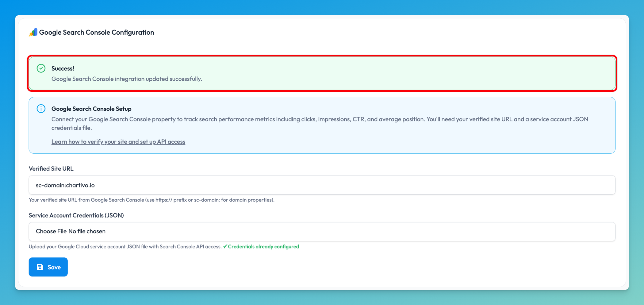Click the blue info icon in the setup banner
Screen dimensions: 644x305
41,108
